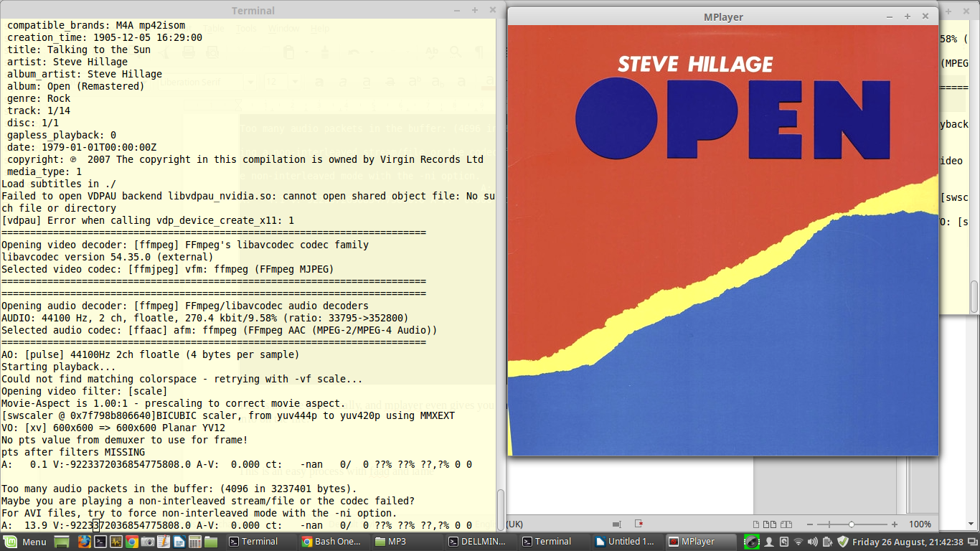Click the update manager shield icon
The height and width of the screenshot is (551, 980).
pyautogui.click(x=843, y=542)
